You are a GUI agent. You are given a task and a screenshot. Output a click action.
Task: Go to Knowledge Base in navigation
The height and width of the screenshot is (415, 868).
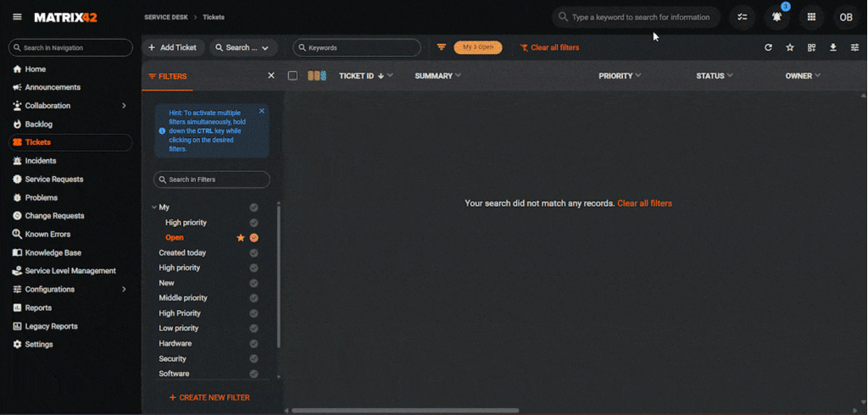tap(53, 252)
